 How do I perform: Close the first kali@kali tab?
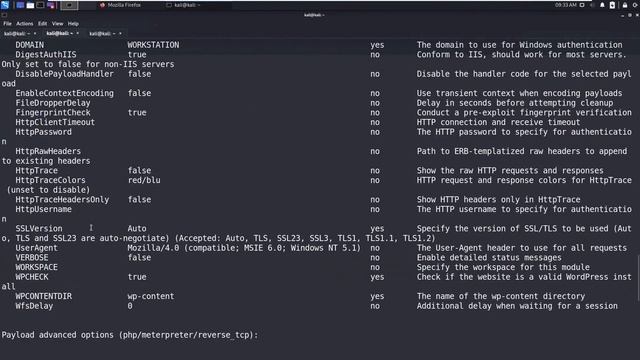pos(35,33)
